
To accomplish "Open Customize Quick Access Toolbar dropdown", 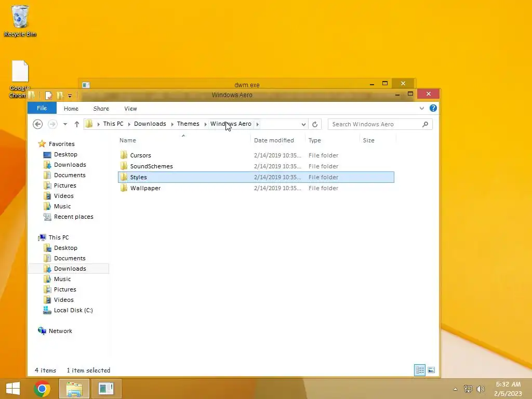I will point(70,96).
